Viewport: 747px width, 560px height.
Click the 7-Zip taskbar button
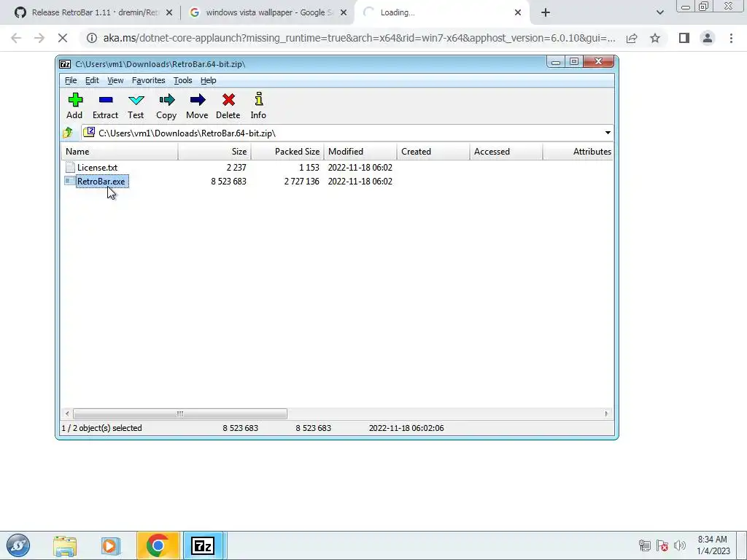203,545
